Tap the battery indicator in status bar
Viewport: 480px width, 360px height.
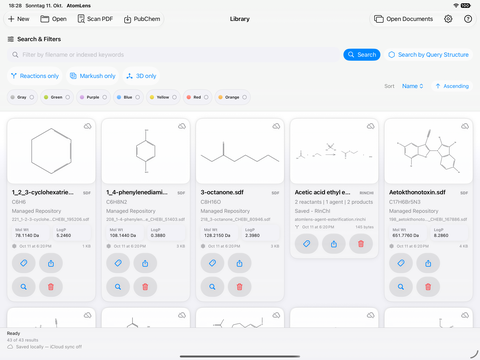click(466, 6)
